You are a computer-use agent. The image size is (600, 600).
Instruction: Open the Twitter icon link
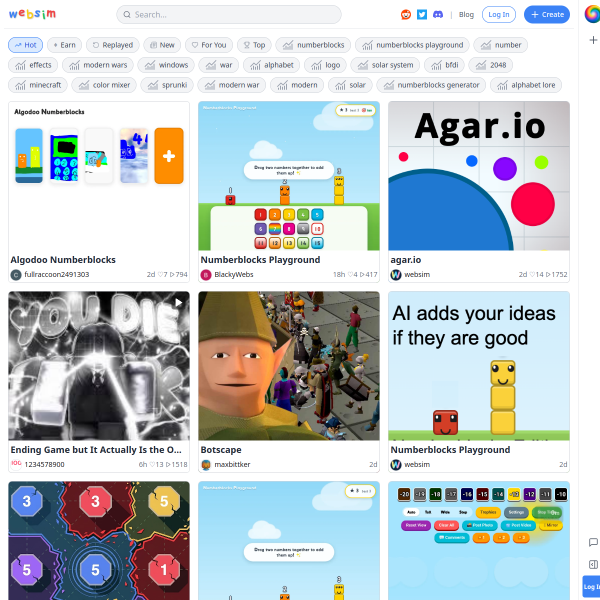[x=422, y=15]
